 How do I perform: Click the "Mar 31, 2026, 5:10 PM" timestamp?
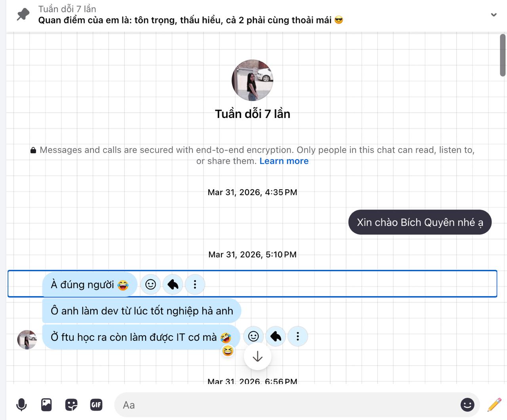coord(252,255)
